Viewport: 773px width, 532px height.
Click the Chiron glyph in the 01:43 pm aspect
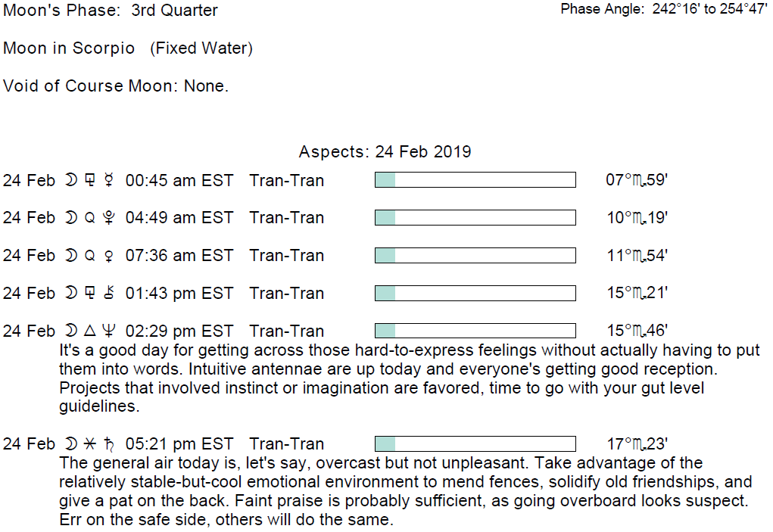pos(109,294)
